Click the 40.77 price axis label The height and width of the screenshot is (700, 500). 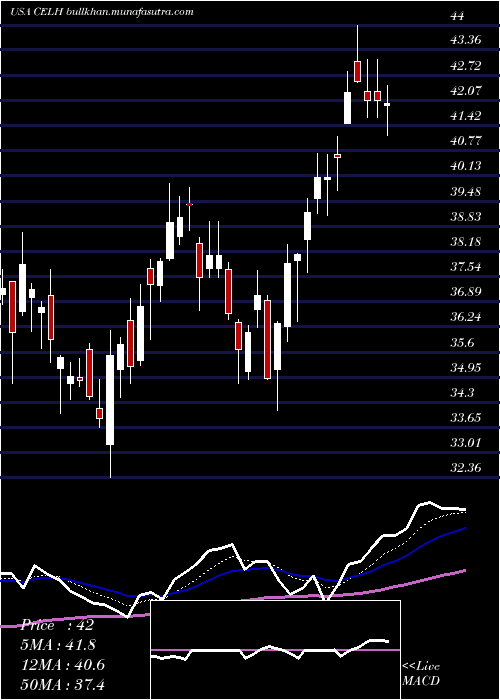click(x=466, y=141)
